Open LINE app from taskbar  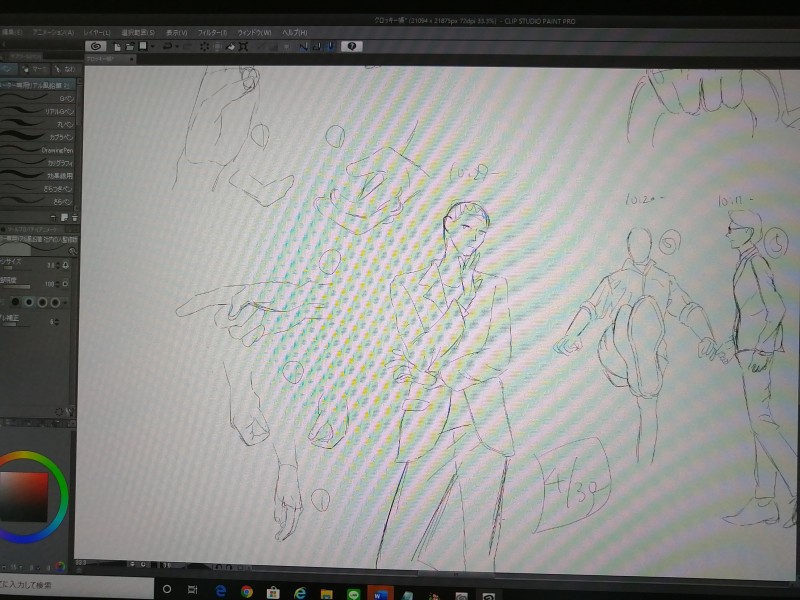point(353,594)
